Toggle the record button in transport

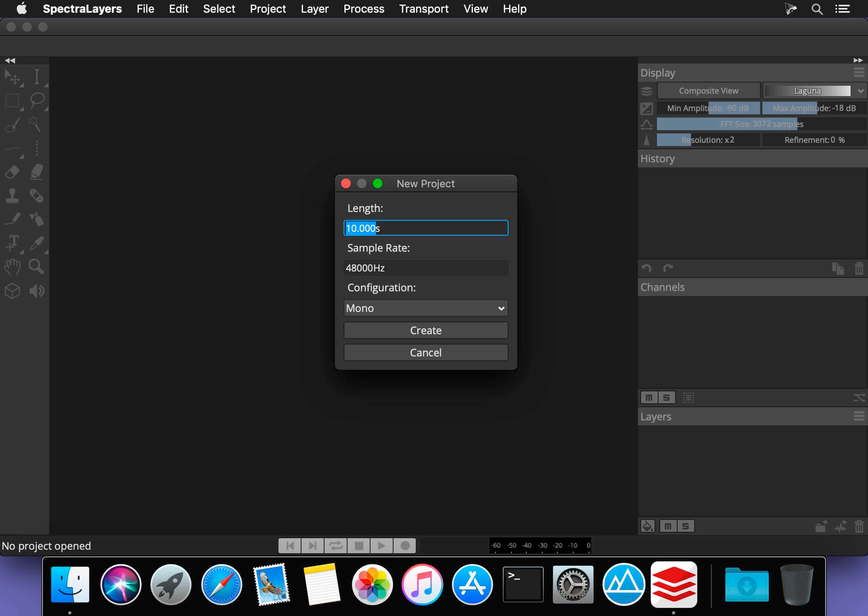(x=405, y=546)
